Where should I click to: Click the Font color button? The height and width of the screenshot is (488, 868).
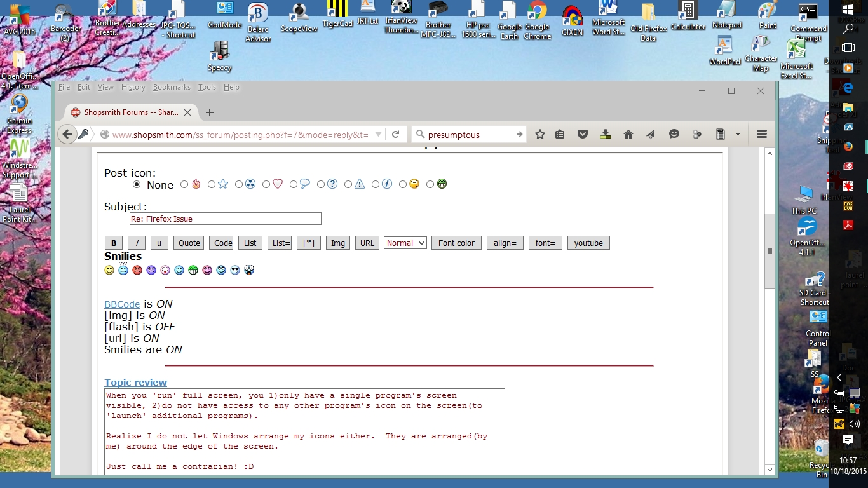(x=456, y=243)
